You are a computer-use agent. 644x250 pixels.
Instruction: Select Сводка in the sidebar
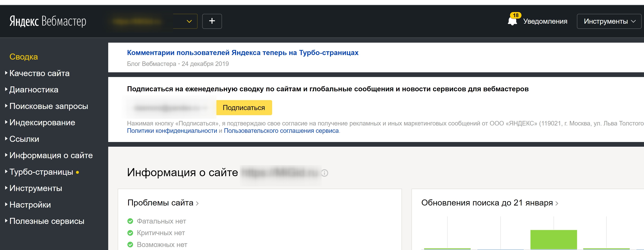click(24, 57)
